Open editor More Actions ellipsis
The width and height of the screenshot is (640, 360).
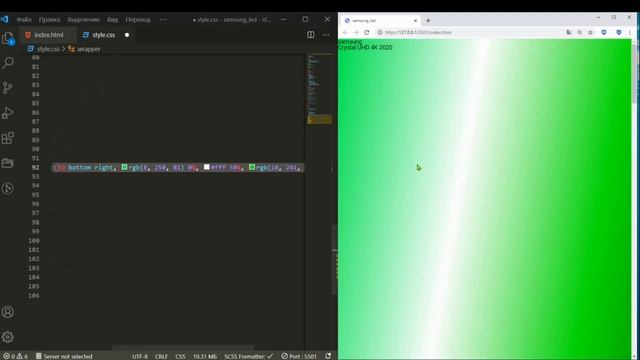[x=326, y=35]
